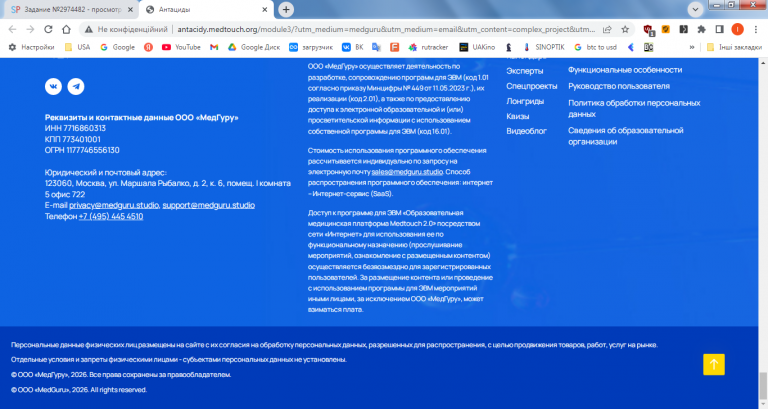Open the Gmail bookmark icon
This screenshot has height=409, width=768.
[x=214, y=47]
